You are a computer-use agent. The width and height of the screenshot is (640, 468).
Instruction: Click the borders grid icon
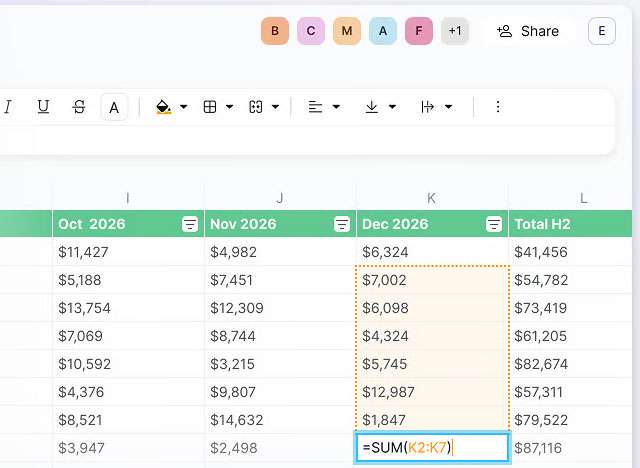coord(210,107)
